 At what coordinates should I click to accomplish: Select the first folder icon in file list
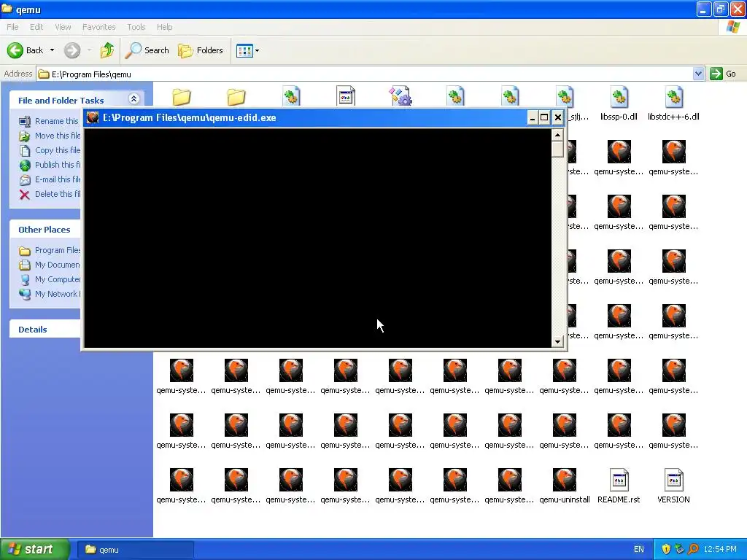point(182,97)
